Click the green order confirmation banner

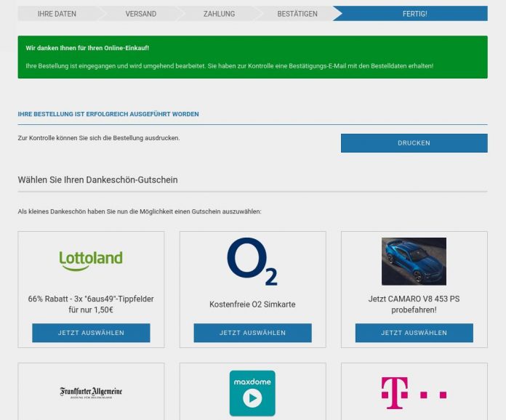pyautogui.click(x=253, y=57)
